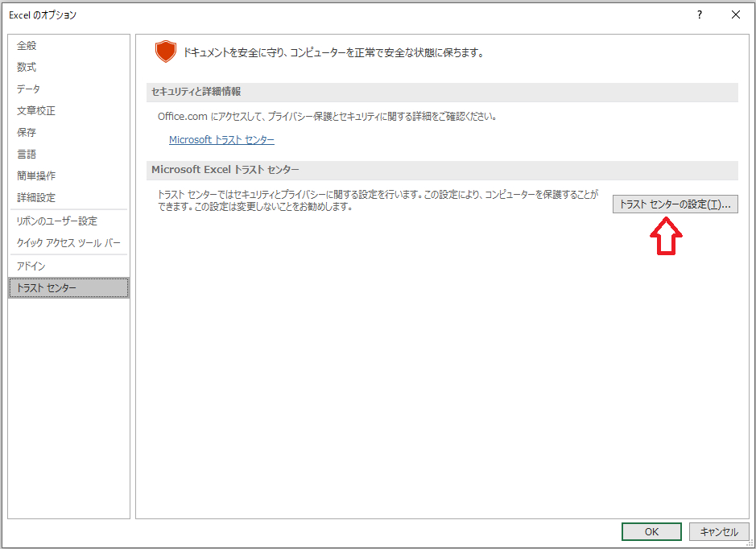This screenshot has width=756, height=549.
Task: Open the 言語 options category
Action: click(x=69, y=155)
